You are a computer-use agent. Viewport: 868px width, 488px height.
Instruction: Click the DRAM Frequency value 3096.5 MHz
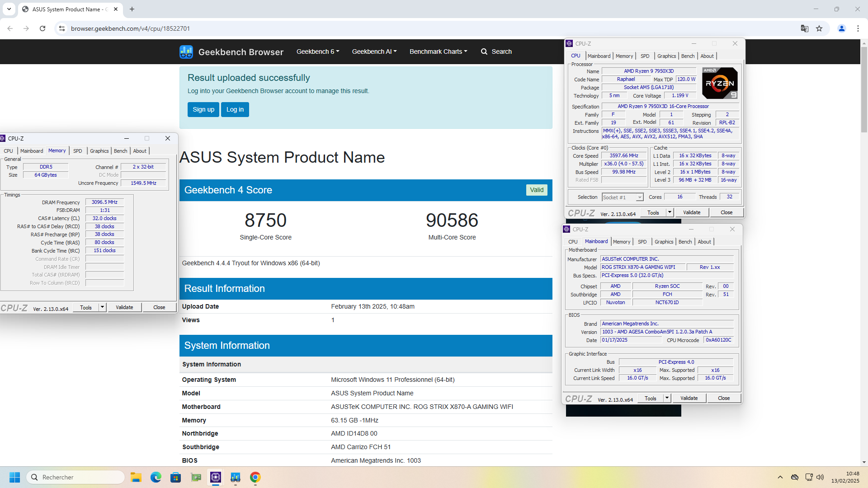(104, 202)
